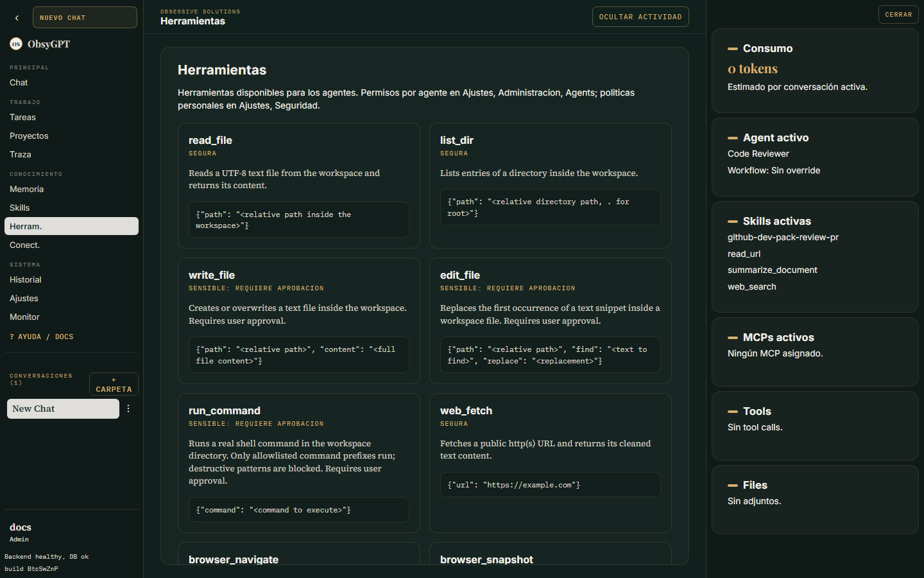Click the ObsyGPT OS logo icon
Screen dimensions: 924x578
pos(16,44)
